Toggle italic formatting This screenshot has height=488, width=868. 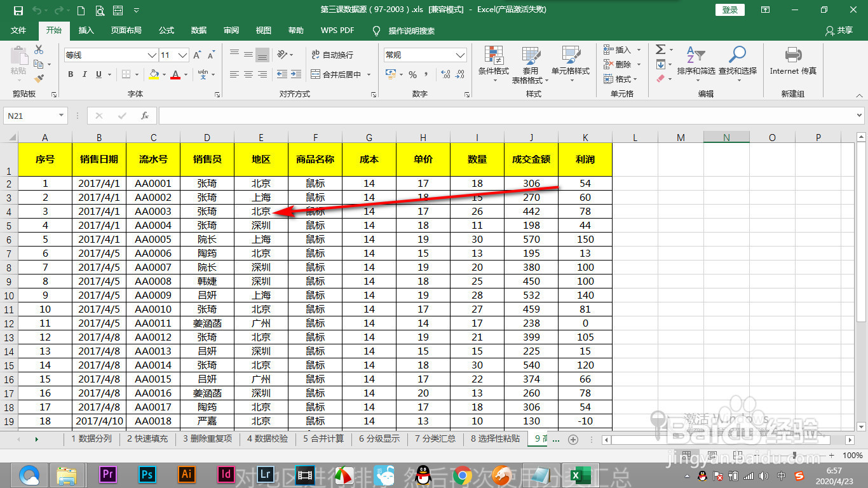pos(85,74)
